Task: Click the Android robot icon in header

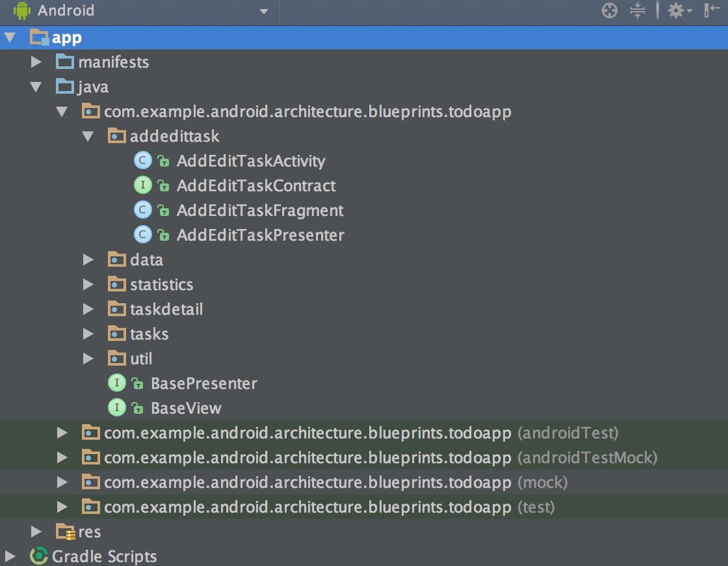Action: pyautogui.click(x=21, y=10)
